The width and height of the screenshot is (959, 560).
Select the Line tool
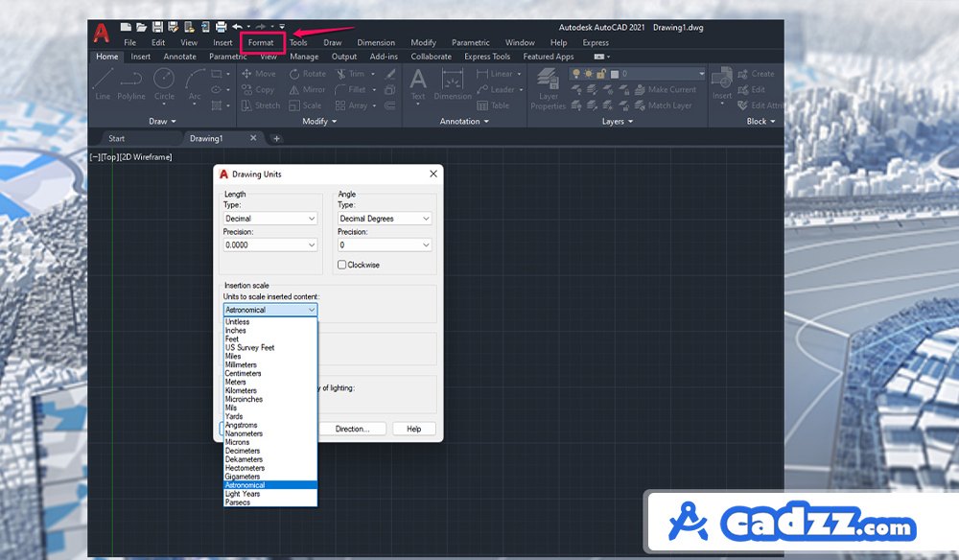(x=103, y=84)
